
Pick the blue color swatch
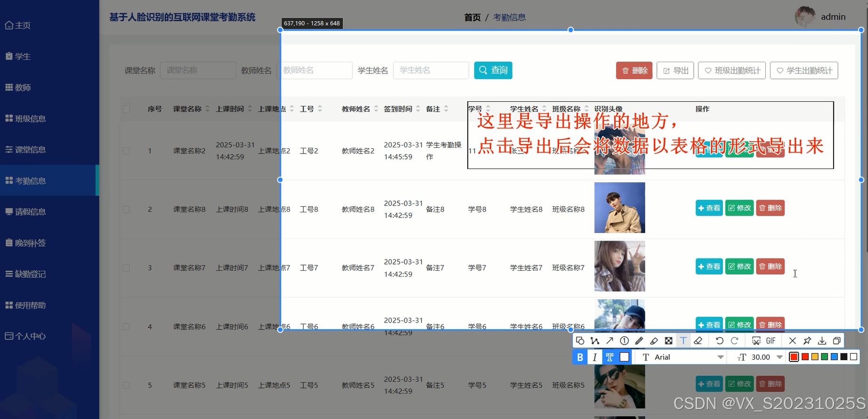pos(834,357)
